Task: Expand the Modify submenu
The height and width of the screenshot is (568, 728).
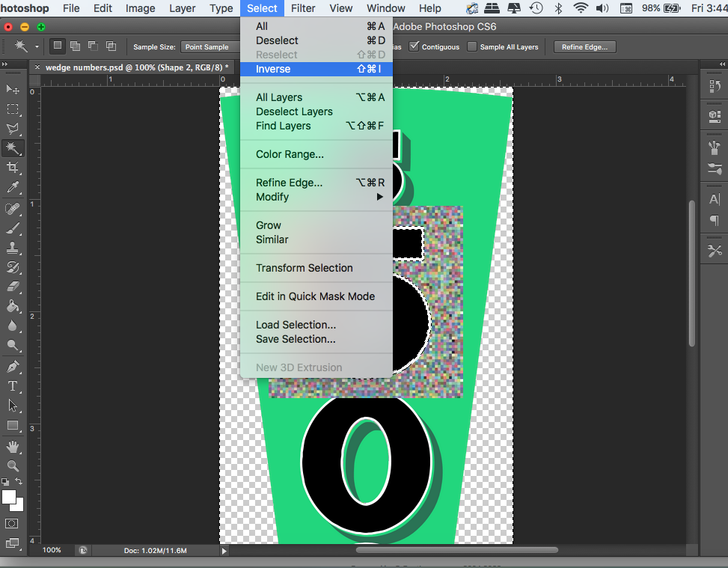Action: tap(317, 197)
